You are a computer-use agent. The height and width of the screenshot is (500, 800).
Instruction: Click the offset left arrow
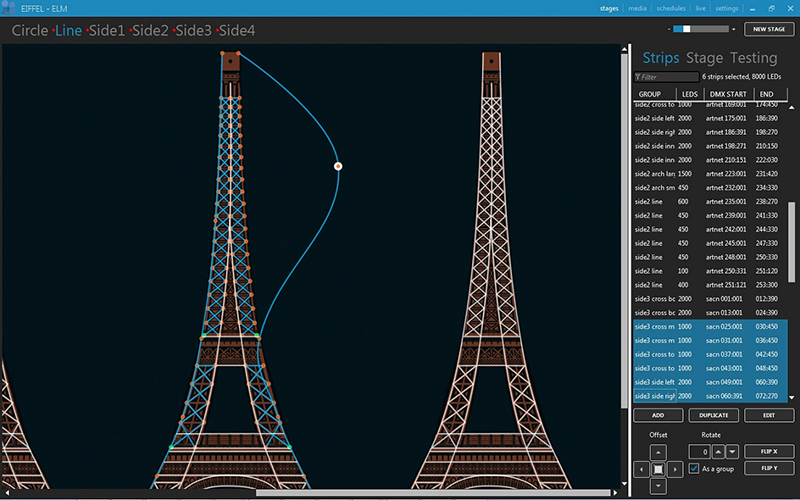click(x=641, y=468)
